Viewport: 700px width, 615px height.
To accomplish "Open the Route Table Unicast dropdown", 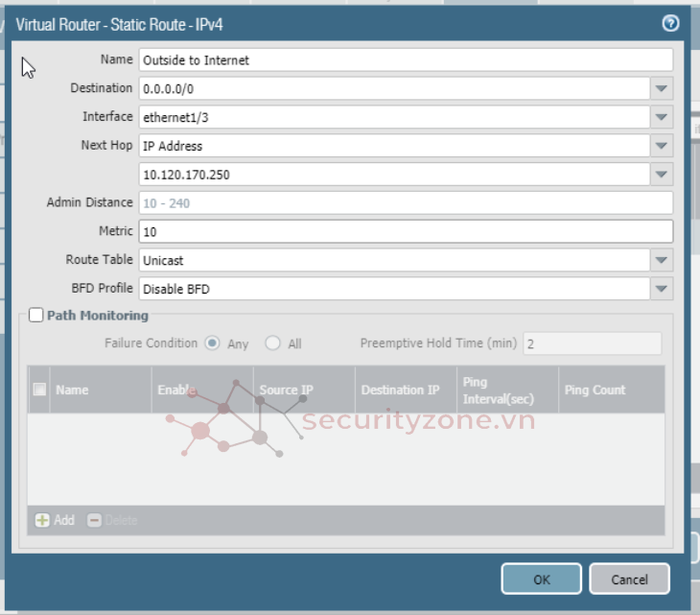I will [x=662, y=260].
